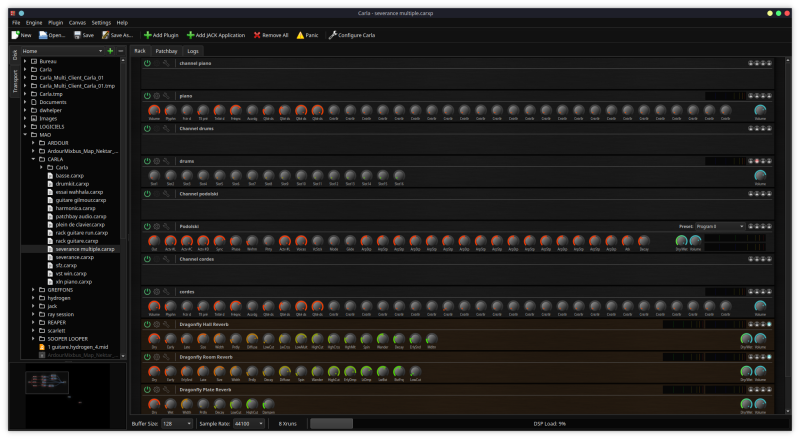Open the piano plugin's gear GUI icon

[157, 96]
